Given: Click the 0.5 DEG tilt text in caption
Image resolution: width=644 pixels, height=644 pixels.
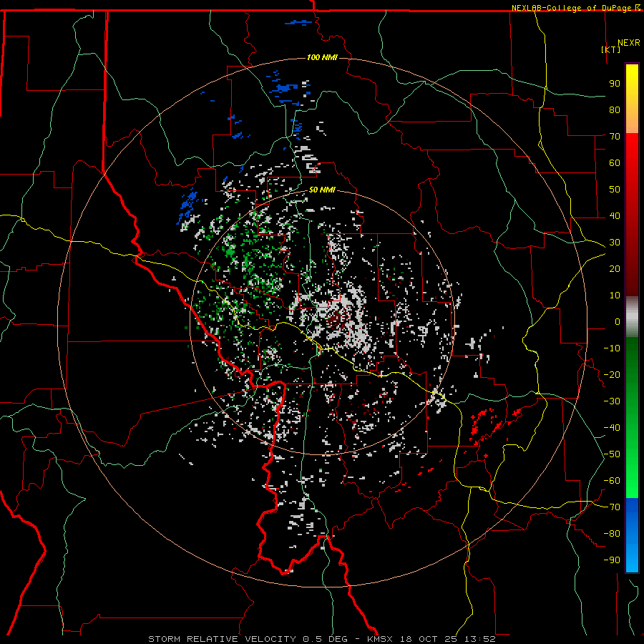Looking at the screenshot, I should (x=326, y=639).
